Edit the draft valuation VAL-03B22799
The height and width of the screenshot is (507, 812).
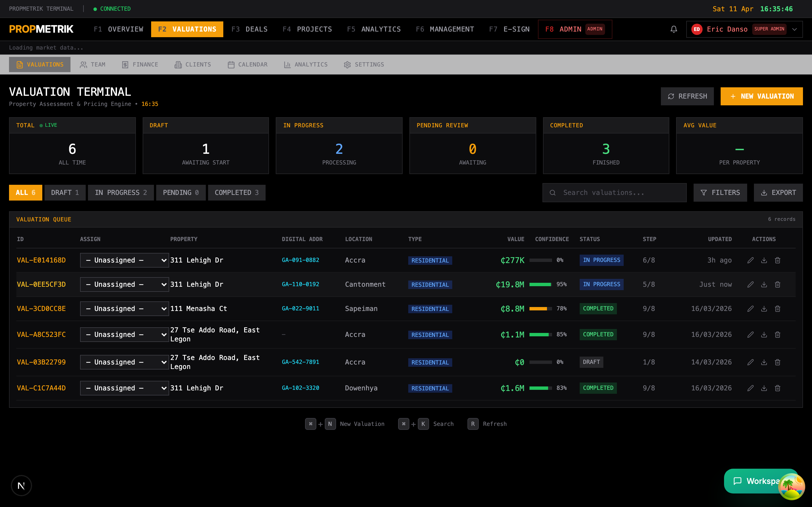click(750, 362)
